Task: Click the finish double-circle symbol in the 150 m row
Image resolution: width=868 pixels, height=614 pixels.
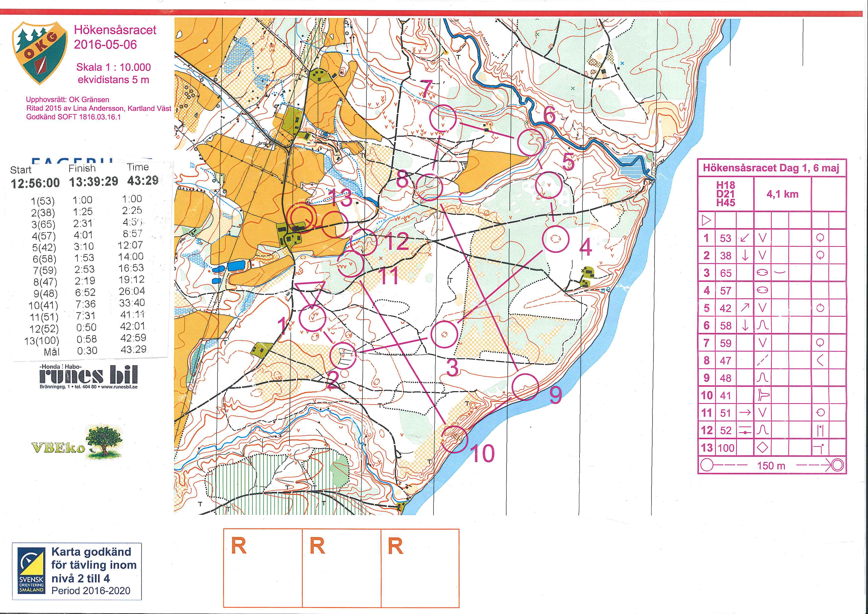Action: pyautogui.click(x=837, y=465)
